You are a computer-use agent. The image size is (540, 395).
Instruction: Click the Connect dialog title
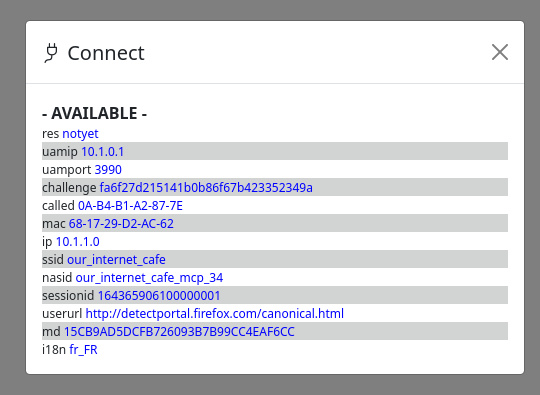tap(106, 53)
